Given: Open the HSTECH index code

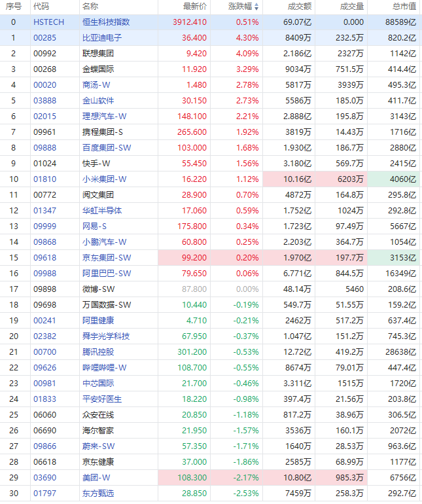Looking at the screenshot, I should coord(49,22).
